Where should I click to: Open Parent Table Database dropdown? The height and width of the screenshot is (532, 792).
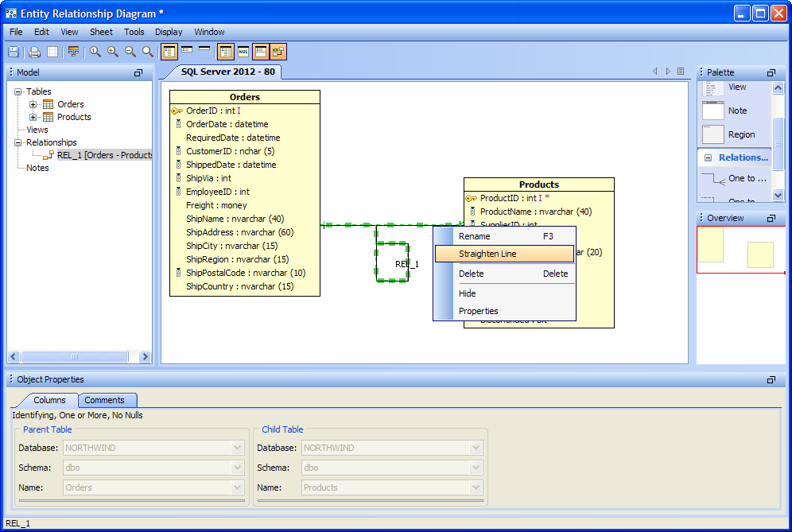(x=238, y=448)
